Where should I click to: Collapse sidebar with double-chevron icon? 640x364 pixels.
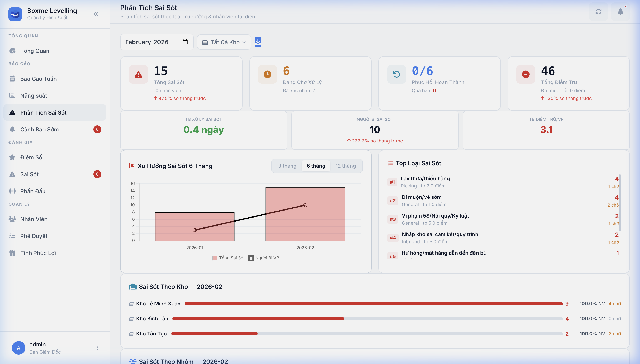96,14
